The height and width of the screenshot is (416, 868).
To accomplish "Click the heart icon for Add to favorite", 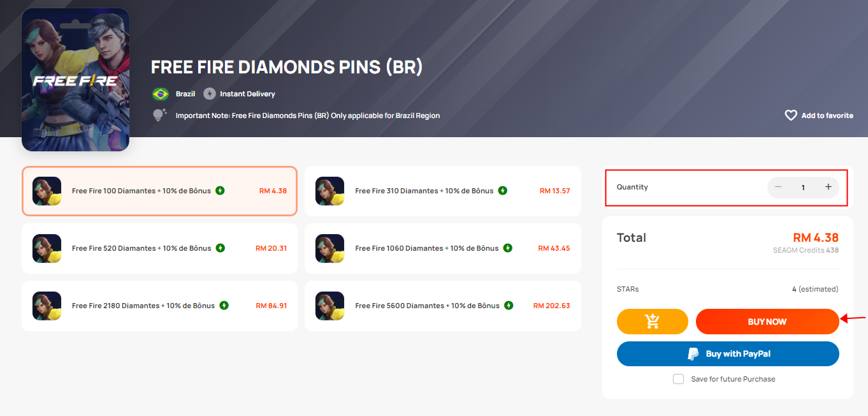I will (791, 115).
